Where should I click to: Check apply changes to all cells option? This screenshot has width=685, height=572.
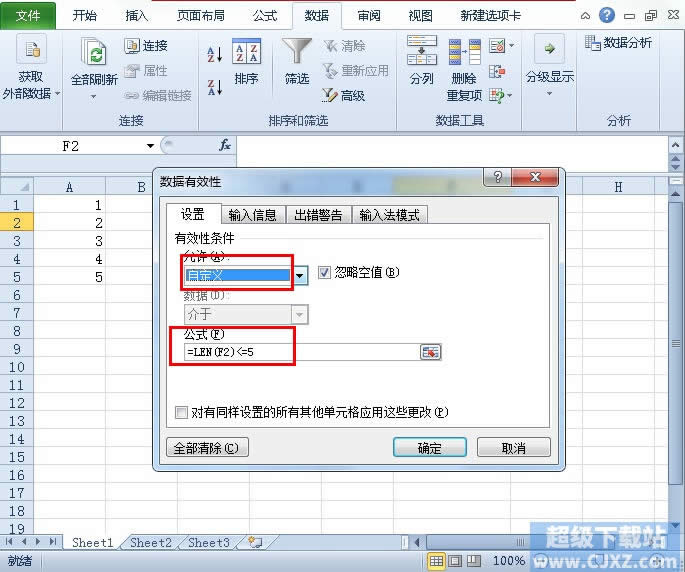pos(181,412)
